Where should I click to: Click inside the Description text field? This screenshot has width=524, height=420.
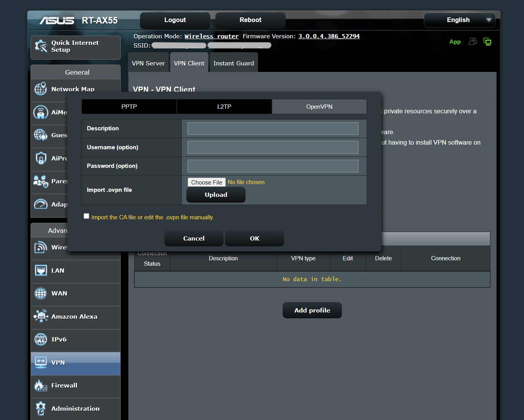(273, 128)
